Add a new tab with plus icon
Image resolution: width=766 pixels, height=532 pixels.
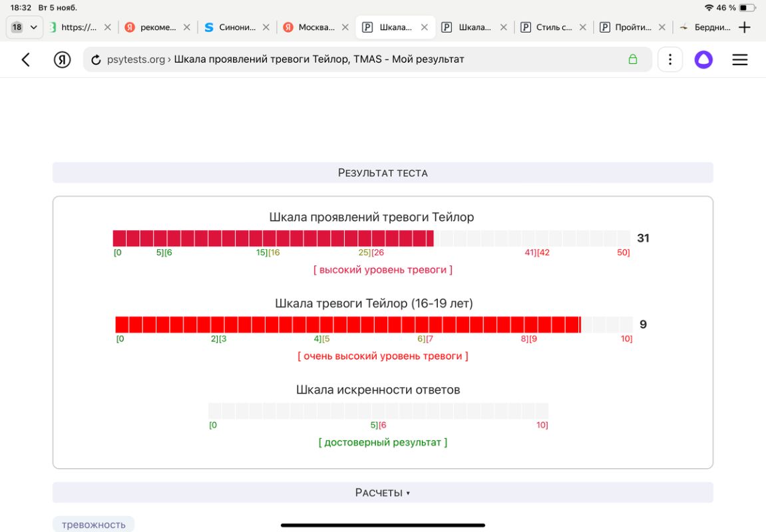coord(745,27)
